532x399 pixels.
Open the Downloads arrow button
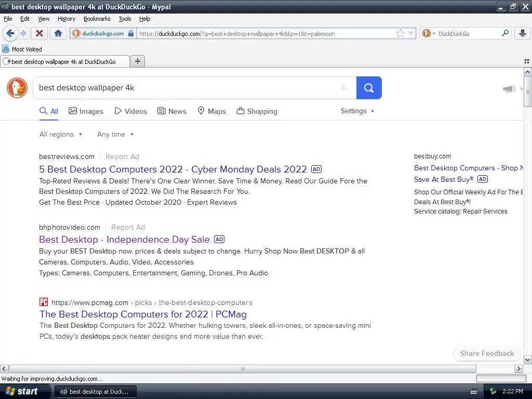(523, 33)
